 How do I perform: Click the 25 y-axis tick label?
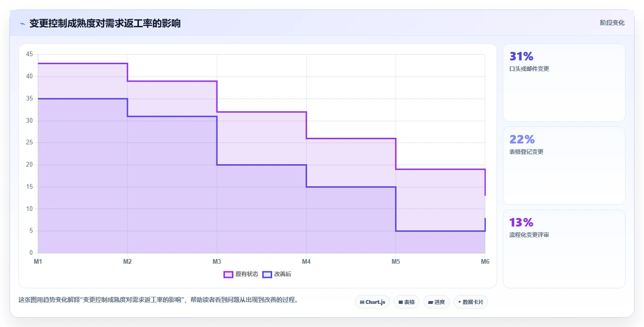(x=29, y=143)
